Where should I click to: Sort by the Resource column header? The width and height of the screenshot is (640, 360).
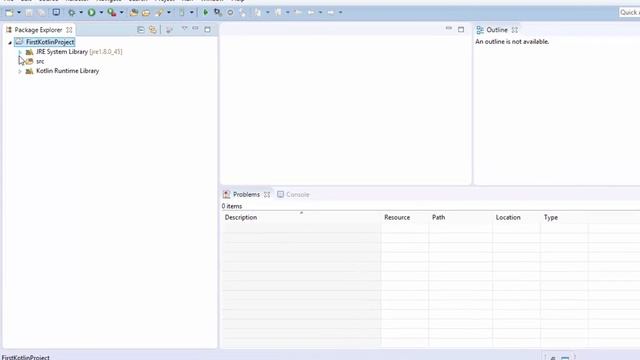405,218
